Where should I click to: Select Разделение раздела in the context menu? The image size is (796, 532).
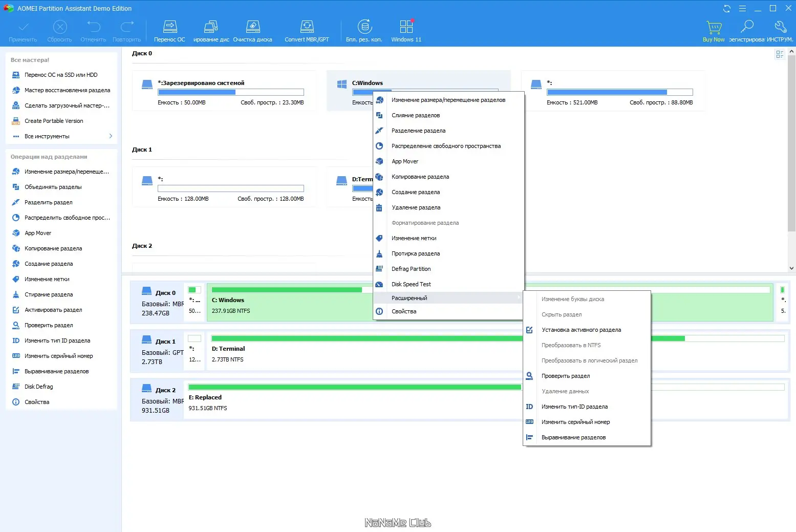448,131
